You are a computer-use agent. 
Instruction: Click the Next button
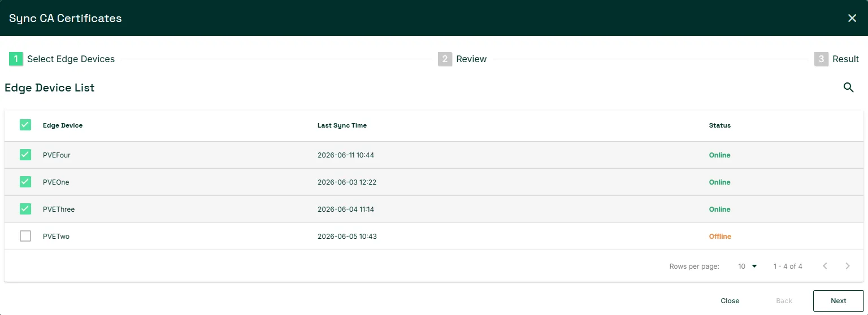pos(839,301)
